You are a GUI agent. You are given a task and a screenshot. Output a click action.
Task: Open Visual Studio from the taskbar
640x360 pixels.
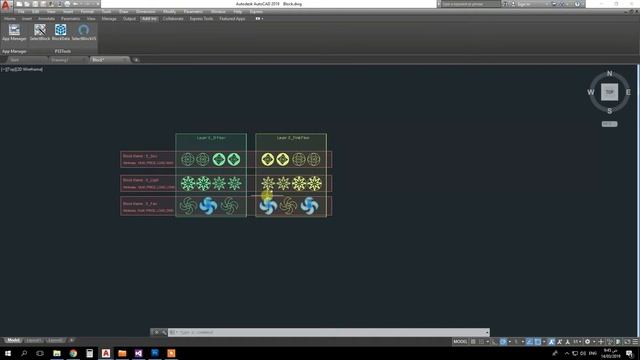point(138,353)
